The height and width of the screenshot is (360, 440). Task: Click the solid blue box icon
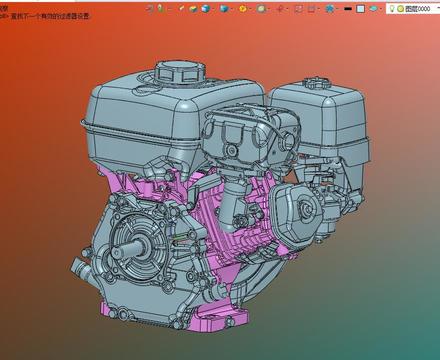point(224,9)
